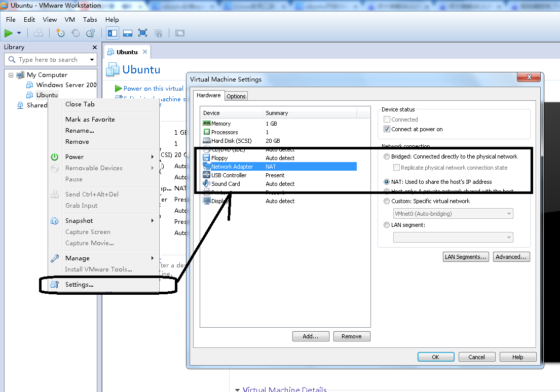The image size is (560, 392).
Task: Click the thumbnail bar toolbar icon
Action: pyautogui.click(x=128, y=33)
